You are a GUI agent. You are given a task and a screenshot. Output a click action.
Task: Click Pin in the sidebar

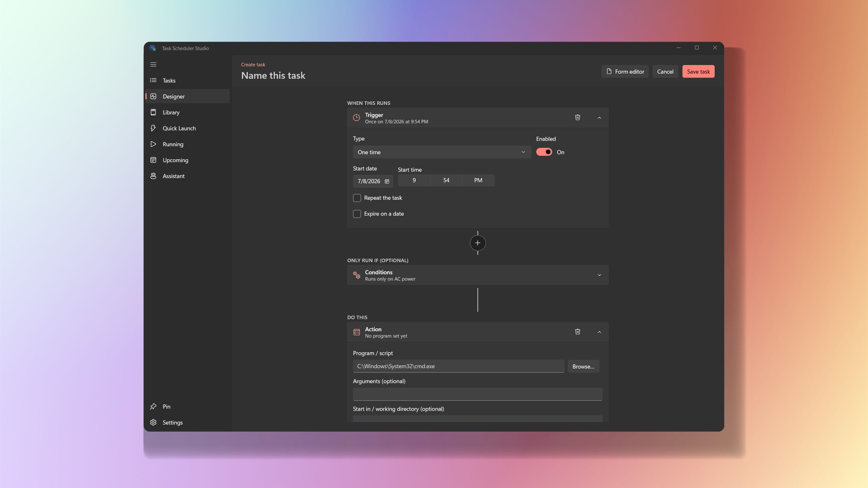pos(188,406)
